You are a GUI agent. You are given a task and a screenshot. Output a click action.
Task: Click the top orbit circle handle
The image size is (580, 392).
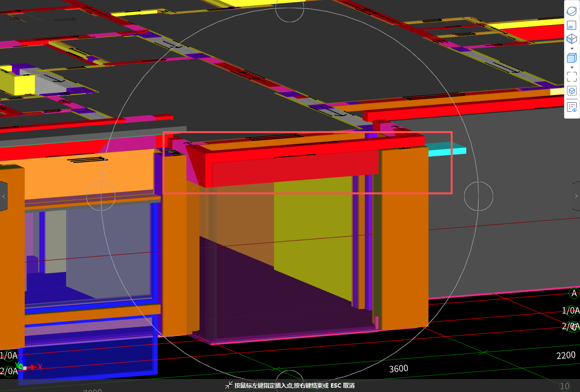point(290,8)
